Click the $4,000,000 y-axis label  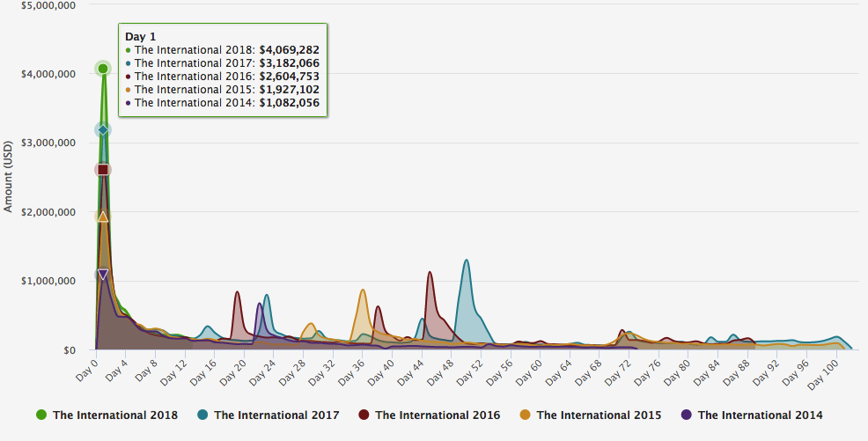[50, 74]
